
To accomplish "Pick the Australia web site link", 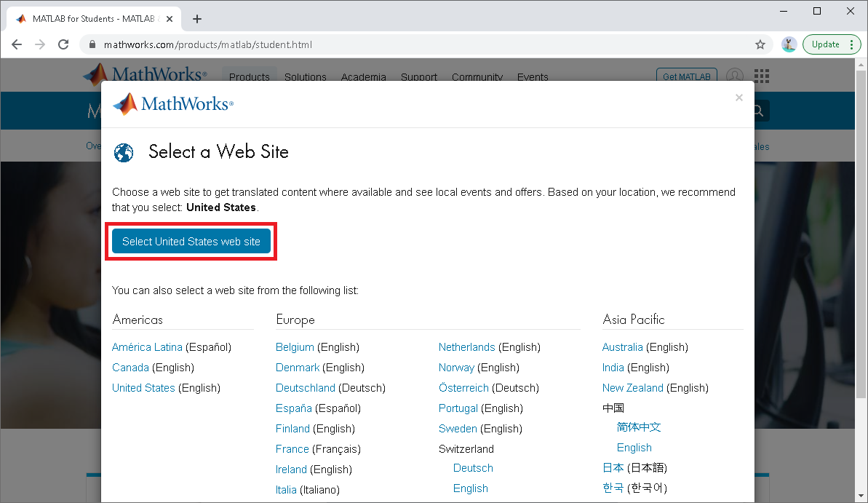I will pos(622,347).
